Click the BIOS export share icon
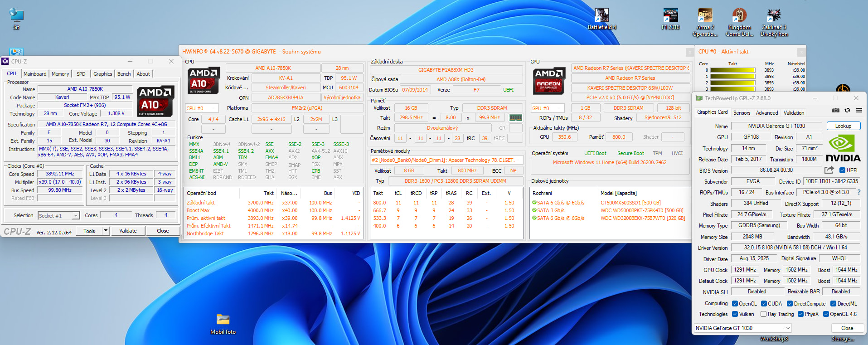The height and width of the screenshot is (345, 868). point(829,170)
